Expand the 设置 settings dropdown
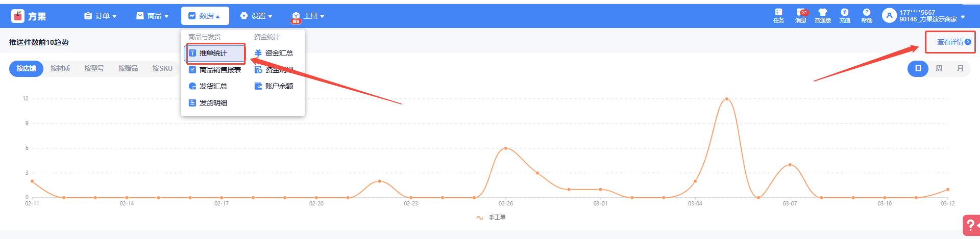 [x=256, y=16]
